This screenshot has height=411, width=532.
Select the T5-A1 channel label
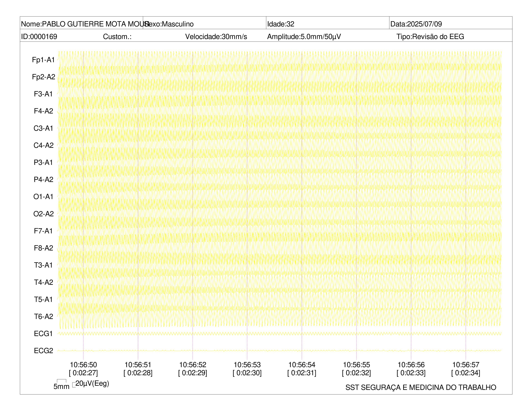(x=43, y=299)
